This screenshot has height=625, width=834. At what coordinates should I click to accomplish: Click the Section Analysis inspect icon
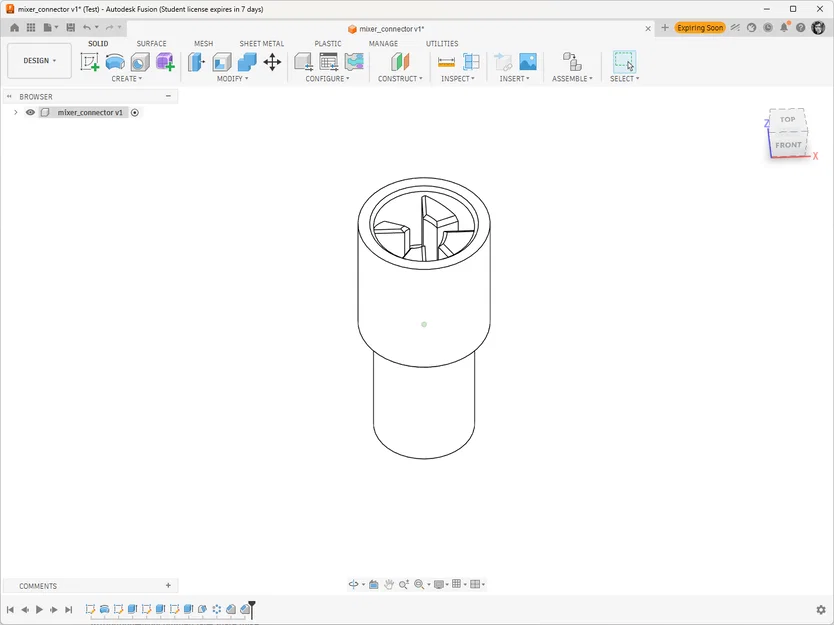471,62
